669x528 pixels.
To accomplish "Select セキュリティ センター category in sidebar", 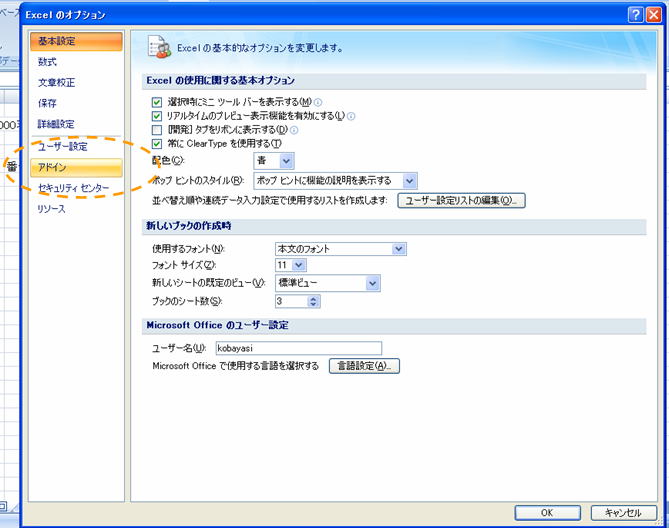I will 76,188.
